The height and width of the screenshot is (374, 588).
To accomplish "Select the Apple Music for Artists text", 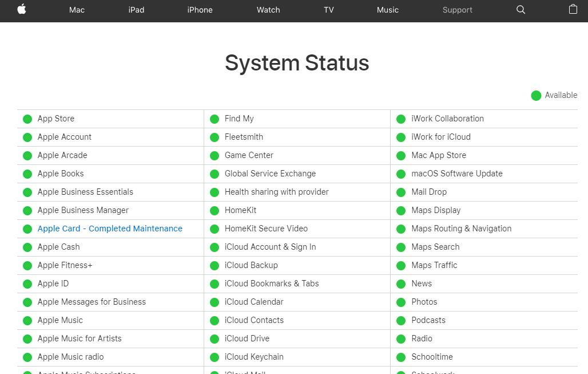I will coord(80,338).
